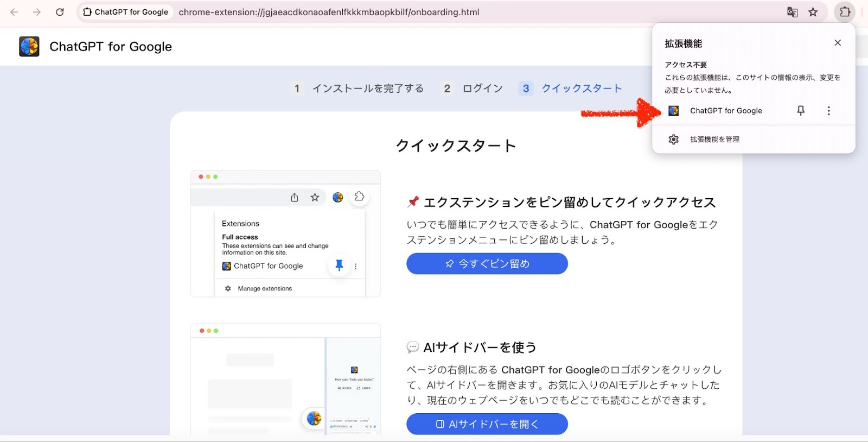868x442 pixels.
Task: Select step 1 インストールを完了する
Action: [x=358, y=89]
